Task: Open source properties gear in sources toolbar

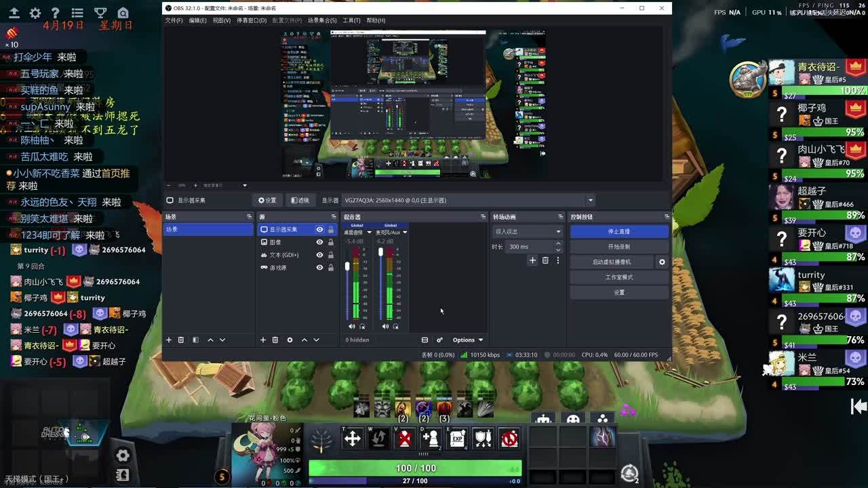Action: click(x=290, y=340)
